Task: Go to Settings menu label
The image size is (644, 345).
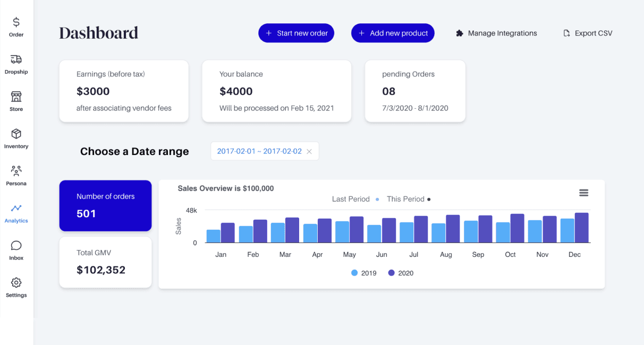Action: (16, 295)
